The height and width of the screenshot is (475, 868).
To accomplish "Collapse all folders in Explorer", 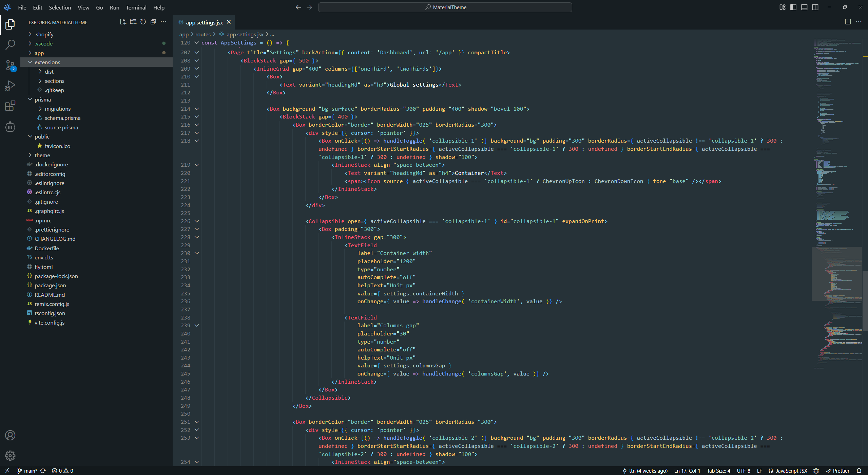I will pyautogui.click(x=153, y=22).
